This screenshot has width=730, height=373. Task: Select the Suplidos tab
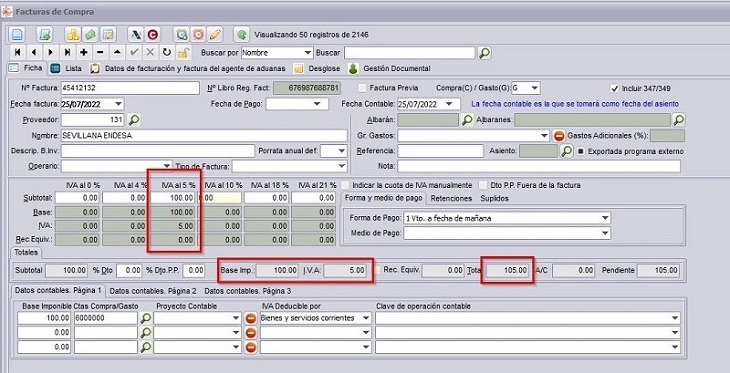[x=494, y=198]
